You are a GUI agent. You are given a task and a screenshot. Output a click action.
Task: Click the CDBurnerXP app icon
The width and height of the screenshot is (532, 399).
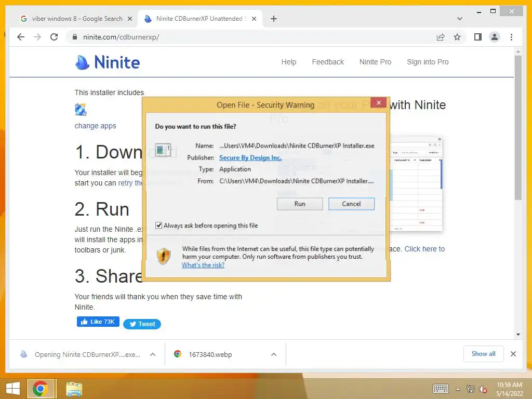pyautogui.click(x=81, y=110)
